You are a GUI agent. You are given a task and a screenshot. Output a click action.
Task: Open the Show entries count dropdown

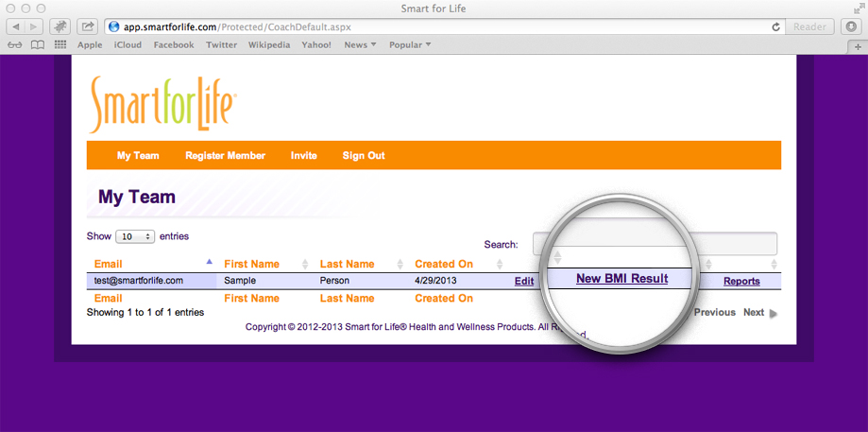coord(135,236)
